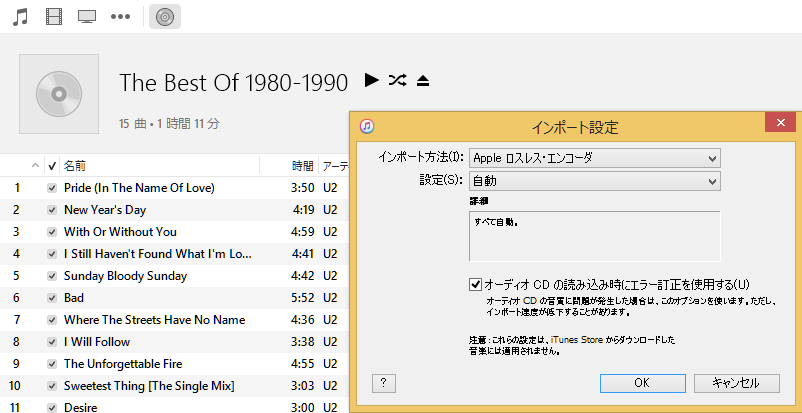This screenshot has width=802, height=413.
Task: Click the 詳細 details text box
Action: pyautogui.click(x=595, y=236)
